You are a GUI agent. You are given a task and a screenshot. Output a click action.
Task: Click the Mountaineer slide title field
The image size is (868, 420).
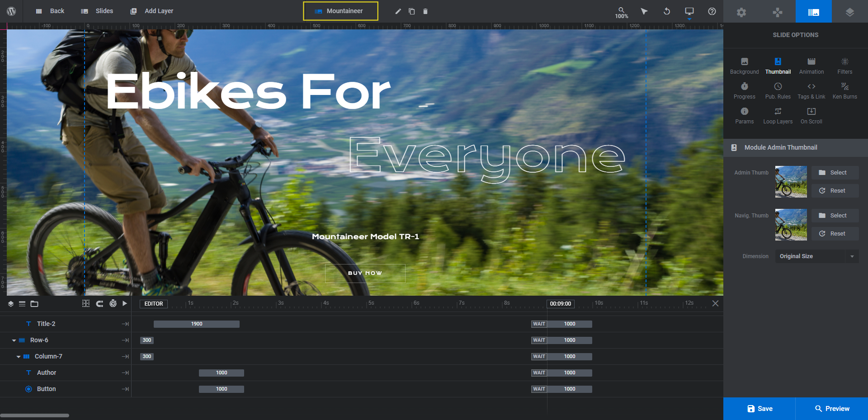[340, 11]
